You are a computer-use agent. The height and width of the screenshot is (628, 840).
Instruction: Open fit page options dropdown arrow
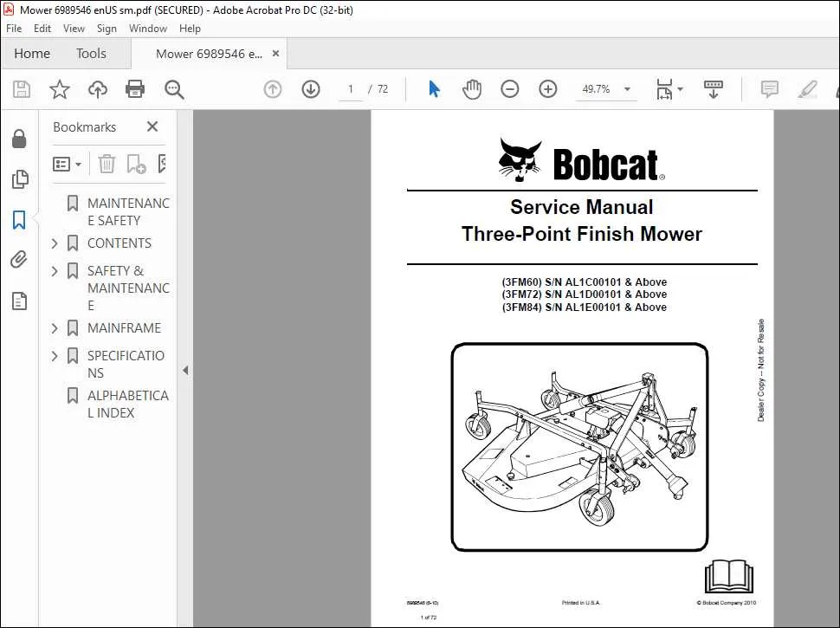pos(681,89)
